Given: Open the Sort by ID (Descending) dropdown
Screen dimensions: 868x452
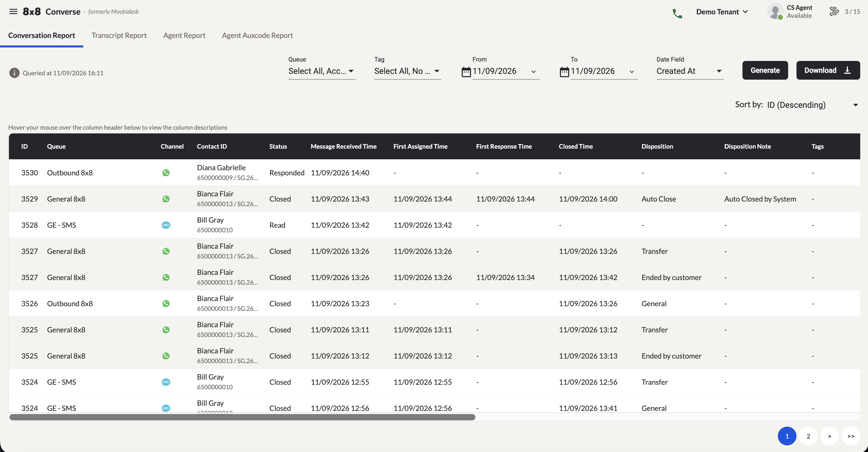Looking at the screenshot, I should [813, 105].
